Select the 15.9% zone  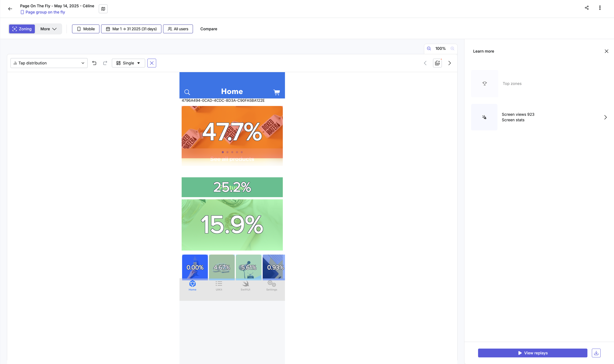click(232, 225)
